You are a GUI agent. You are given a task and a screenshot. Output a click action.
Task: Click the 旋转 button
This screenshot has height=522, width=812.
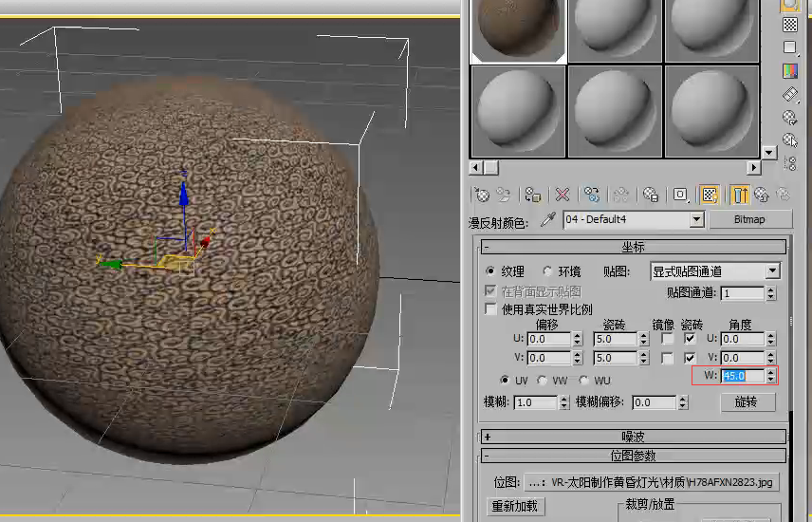click(x=746, y=402)
